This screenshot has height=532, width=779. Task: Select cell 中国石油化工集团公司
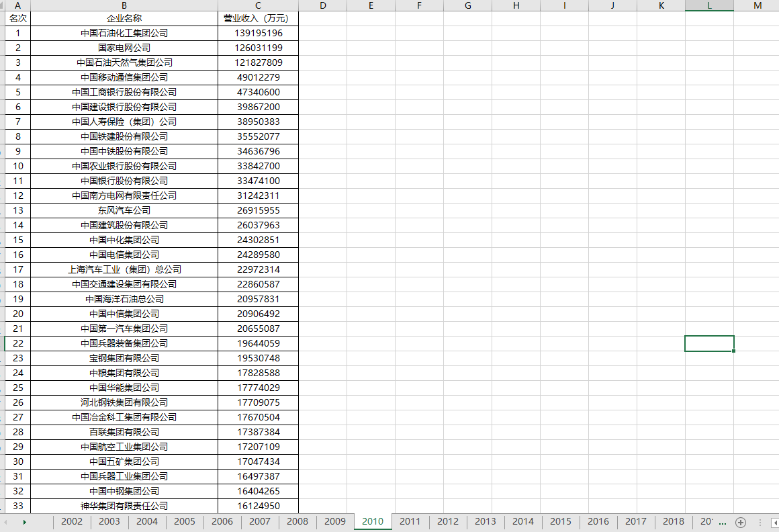[x=124, y=34]
